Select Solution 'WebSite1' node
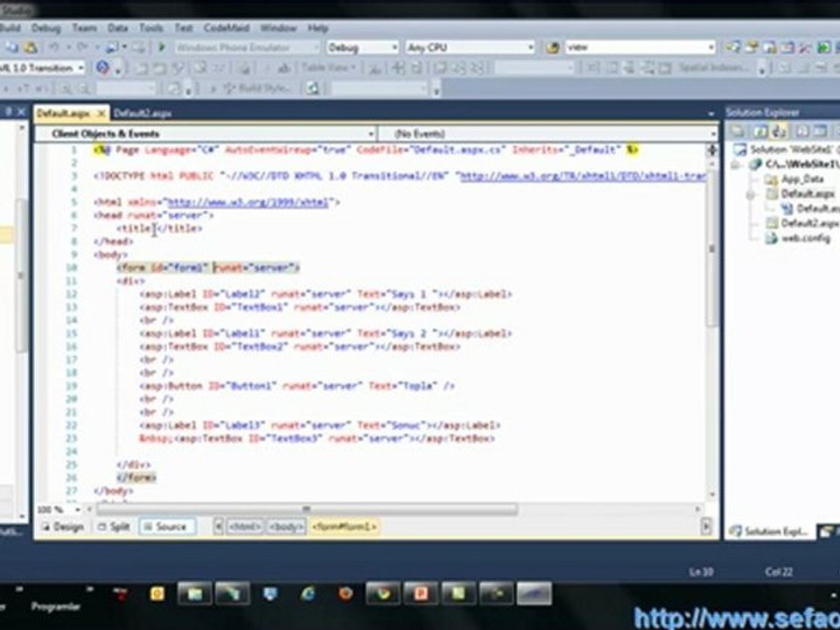 click(786, 150)
